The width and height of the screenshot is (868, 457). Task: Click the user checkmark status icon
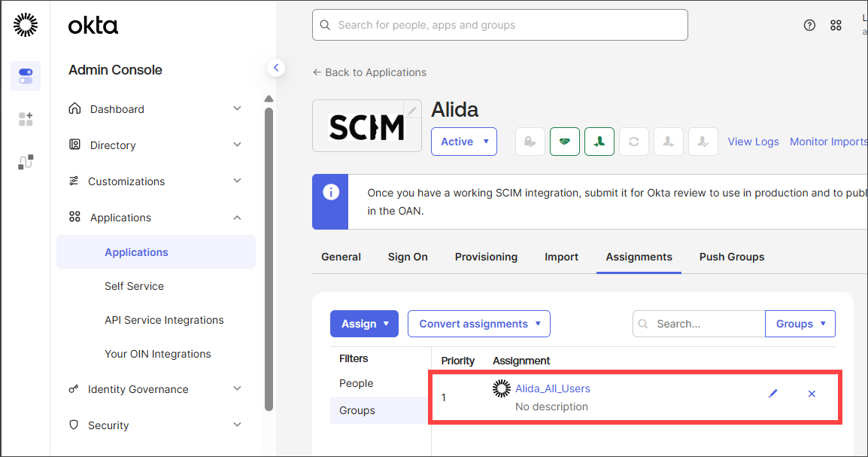(703, 142)
